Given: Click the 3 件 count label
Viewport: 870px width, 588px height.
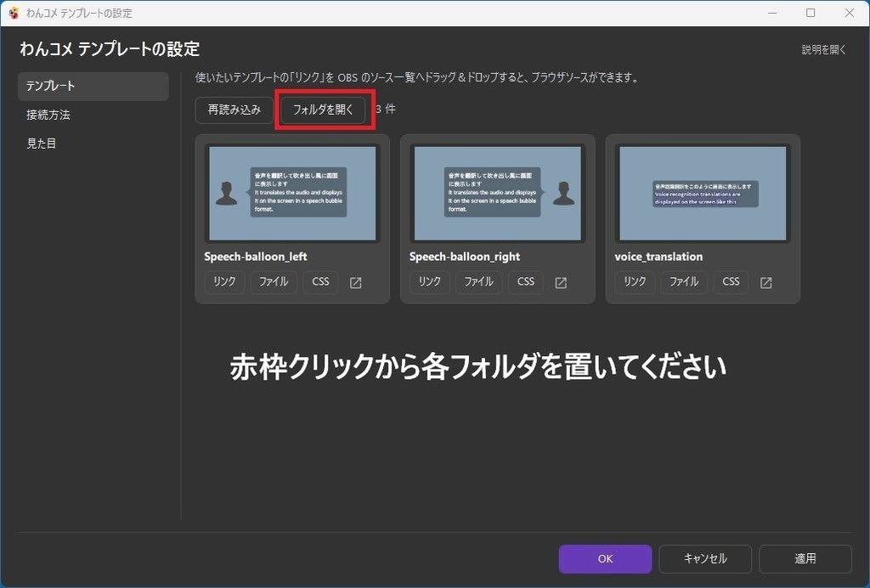Looking at the screenshot, I should pyautogui.click(x=386, y=110).
